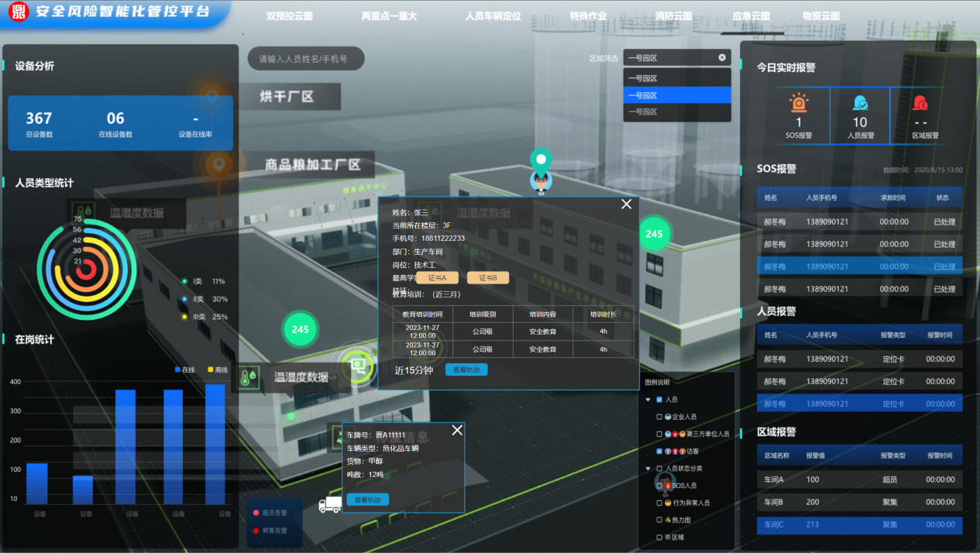This screenshot has height=553, width=980.
Task: Click the SOS alarm siren icon
Action: [x=799, y=102]
